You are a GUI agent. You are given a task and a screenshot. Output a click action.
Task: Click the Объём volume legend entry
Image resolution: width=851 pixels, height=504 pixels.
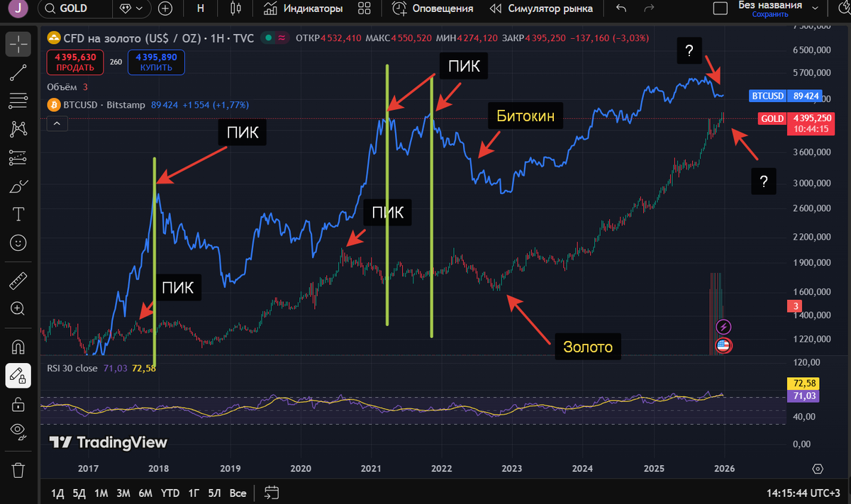63,86
